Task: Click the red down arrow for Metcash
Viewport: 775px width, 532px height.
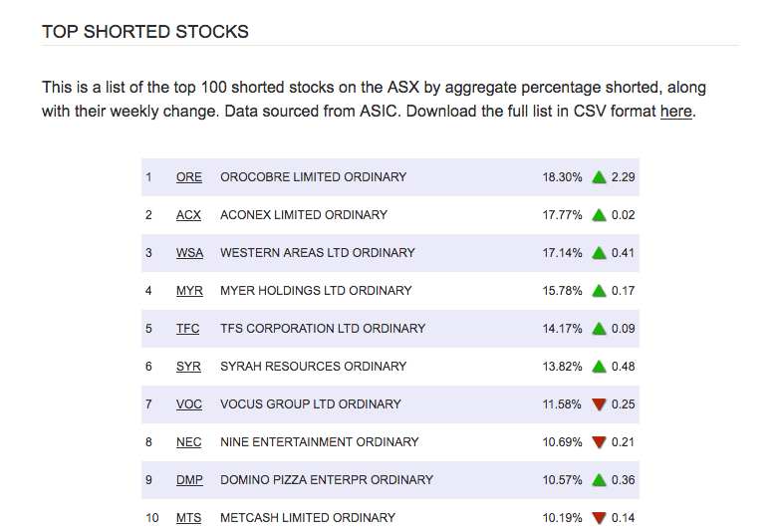Action: [x=599, y=518]
